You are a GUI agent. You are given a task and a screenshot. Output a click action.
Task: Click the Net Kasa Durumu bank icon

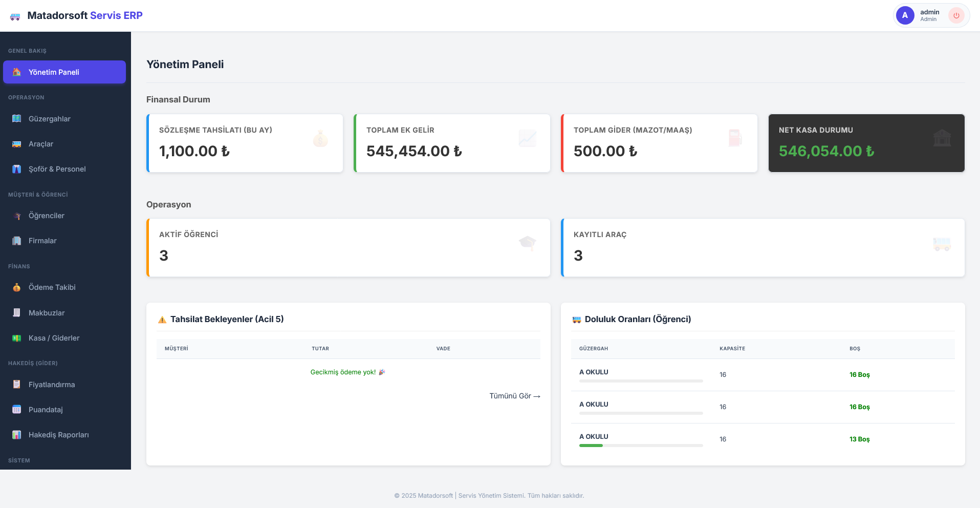click(x=942, y=138)
